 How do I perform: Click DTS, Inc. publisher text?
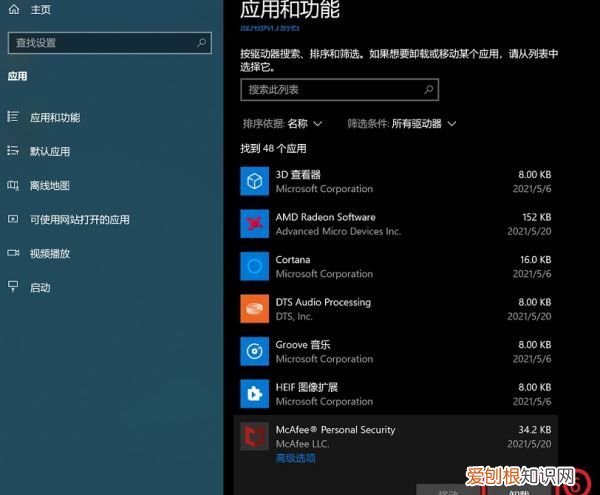click(x=294, y=316)
